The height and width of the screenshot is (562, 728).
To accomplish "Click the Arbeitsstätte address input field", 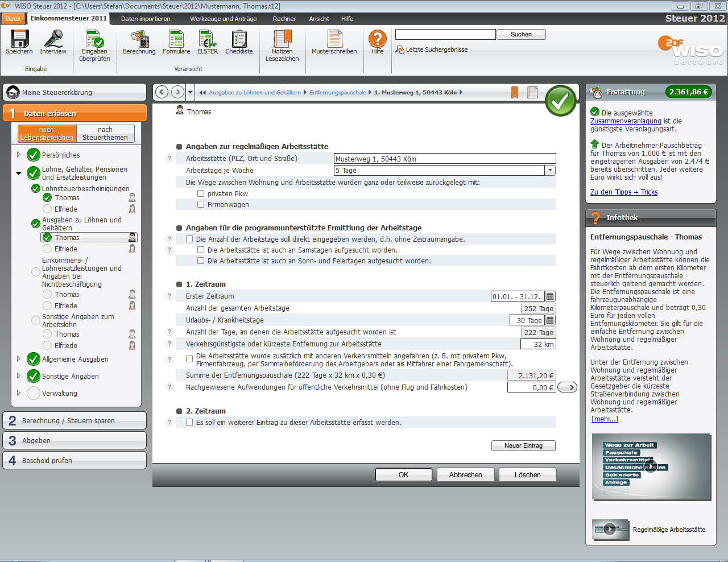I will [x=444, y=159].
